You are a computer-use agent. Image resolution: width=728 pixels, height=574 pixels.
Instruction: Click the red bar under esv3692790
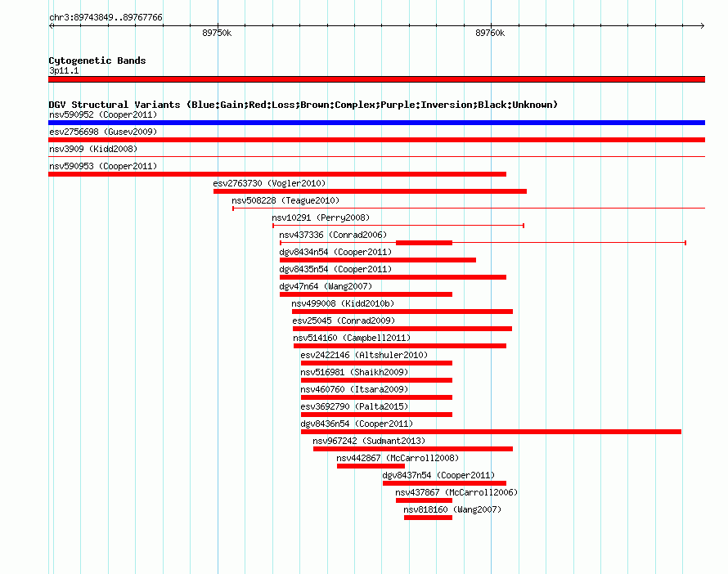376,415
